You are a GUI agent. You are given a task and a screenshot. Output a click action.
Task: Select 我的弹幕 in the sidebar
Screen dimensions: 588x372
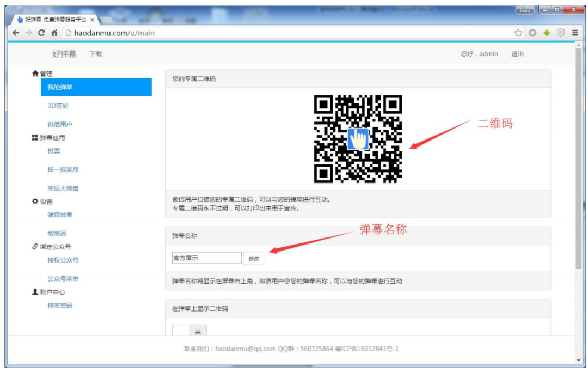click(96, 87)
